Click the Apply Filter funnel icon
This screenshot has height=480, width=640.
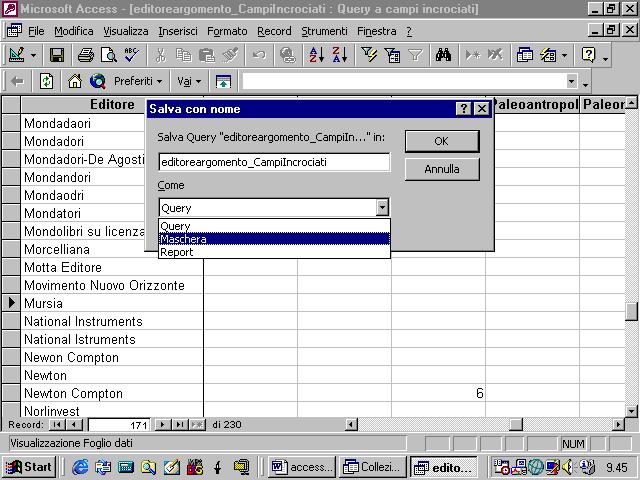coord(415,55)
